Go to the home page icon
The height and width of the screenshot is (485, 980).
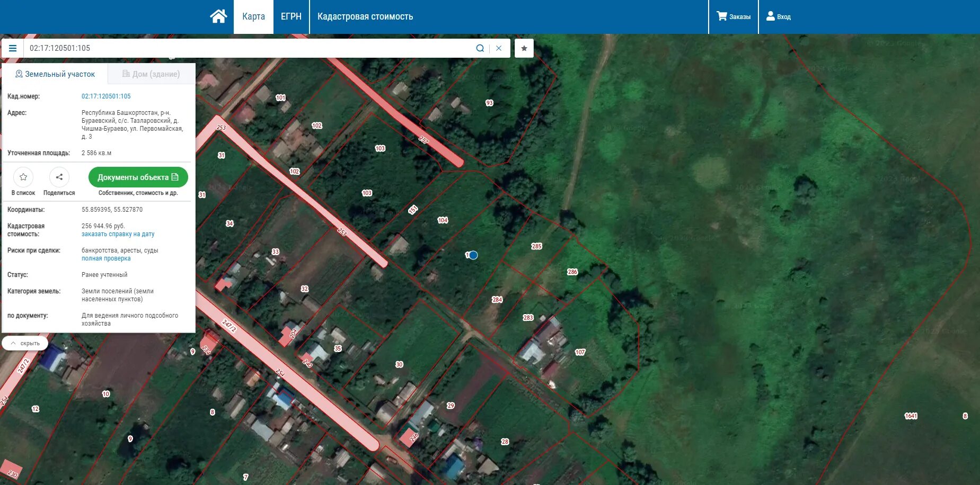coord(218,16)
